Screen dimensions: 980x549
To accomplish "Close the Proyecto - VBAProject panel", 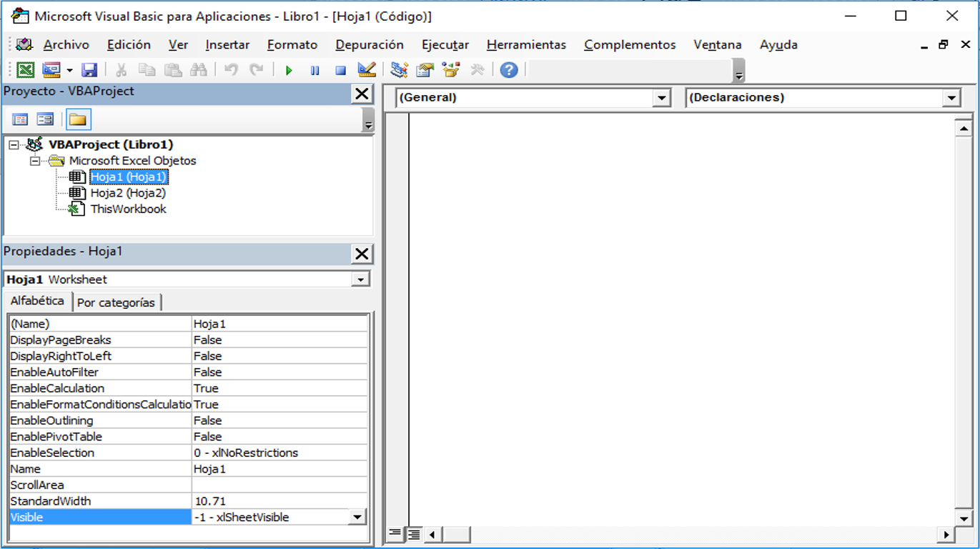I will 362,94.
